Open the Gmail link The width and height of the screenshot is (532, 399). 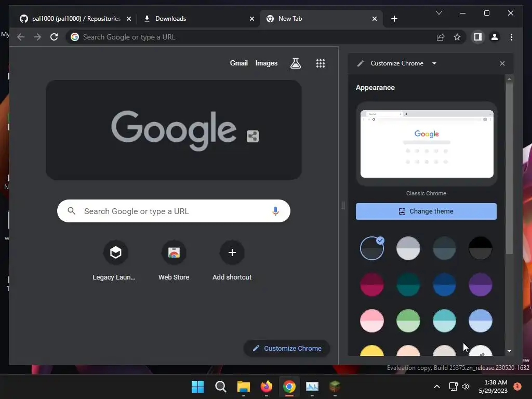coord(239,63)
